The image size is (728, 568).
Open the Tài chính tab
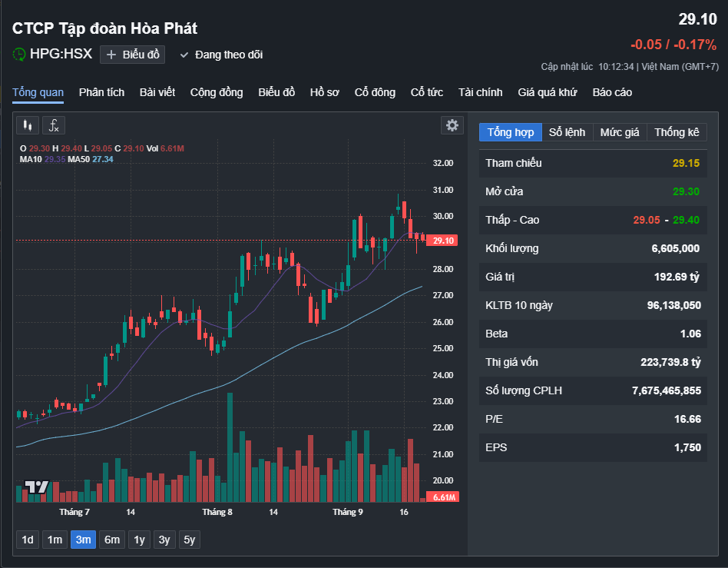(x=481, y=92)
